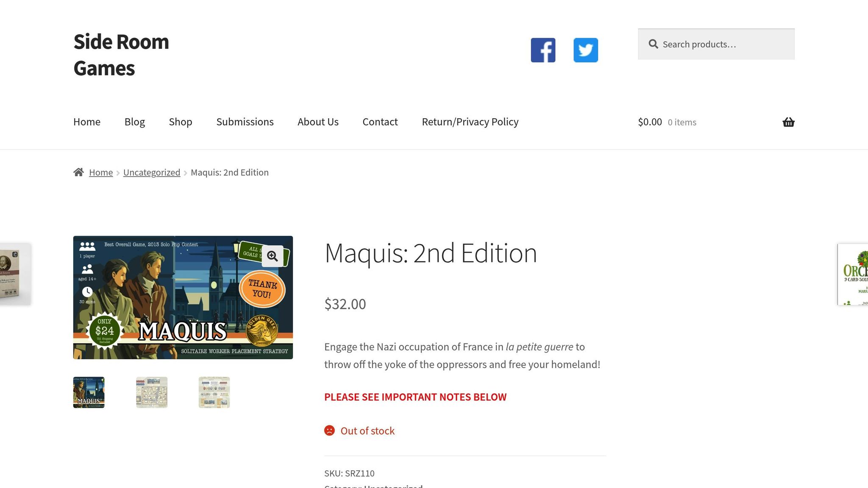Open the Contact page
The image size is (868, 488).
(380, 122)
